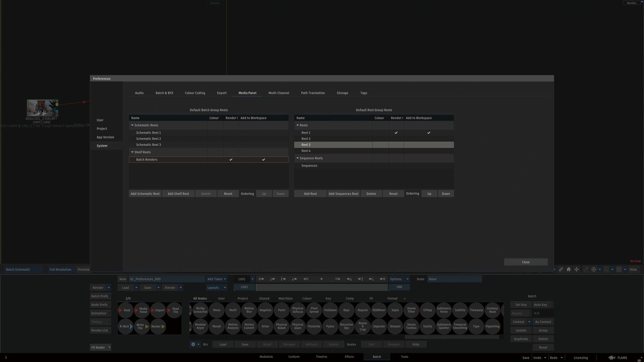The height and width of the screenshot is (362, 644).
Task: Toggle Add to Workspace for Reel 1
Action: 428,133
